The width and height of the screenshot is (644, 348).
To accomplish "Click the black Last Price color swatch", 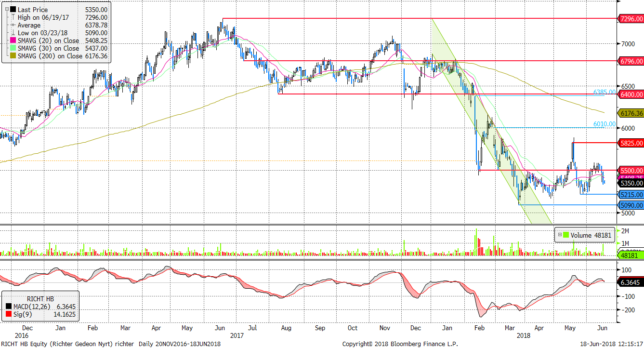I will point(13,9).
